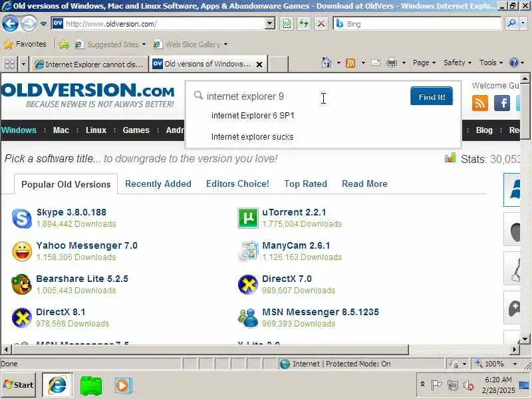The width and height of the screenshot is (532, 399).
Task: Click the Read Mail icon
Action: pos(376,63)
